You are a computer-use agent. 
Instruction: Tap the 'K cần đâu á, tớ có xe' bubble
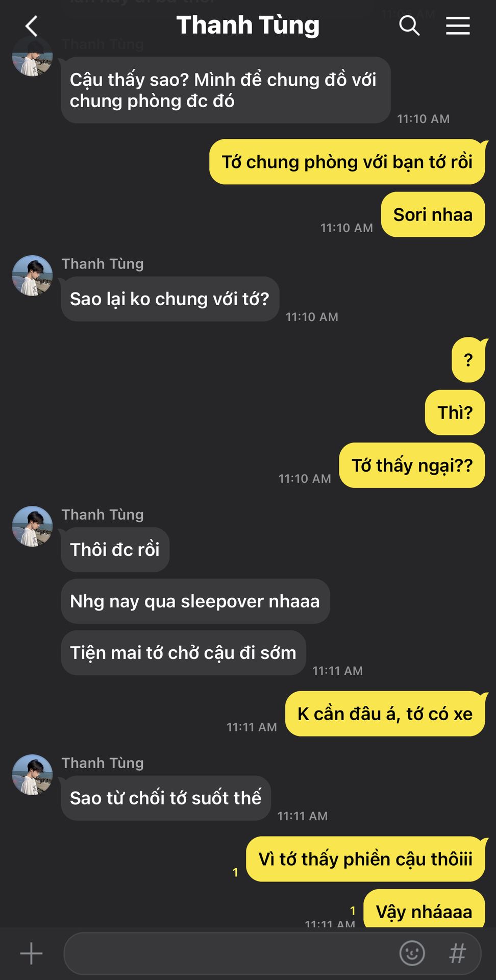coord(385,714)
